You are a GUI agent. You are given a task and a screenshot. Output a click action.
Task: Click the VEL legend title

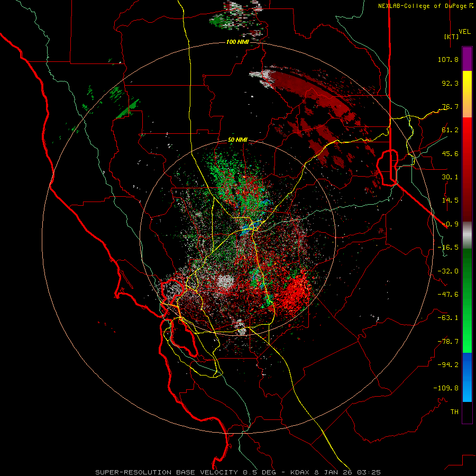pyautogui.click(x=464, y=32)
